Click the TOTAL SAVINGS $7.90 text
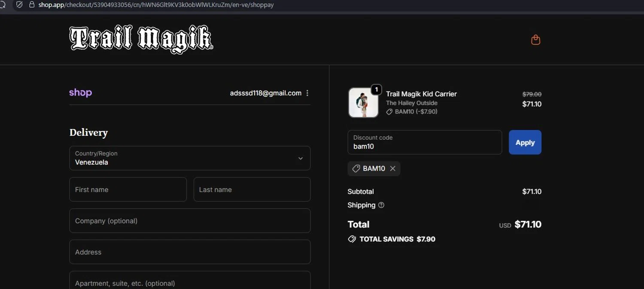Screen dimensions: 644x289 coord(398,239)
